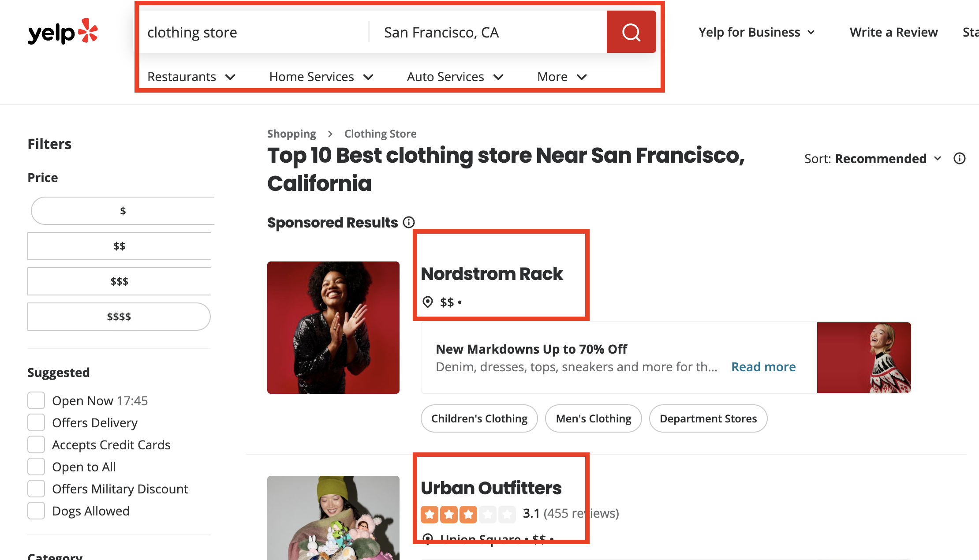Expand the Auto Services menu
The height and width of the screenshot is (560, 979).
[x=455, y=77]
